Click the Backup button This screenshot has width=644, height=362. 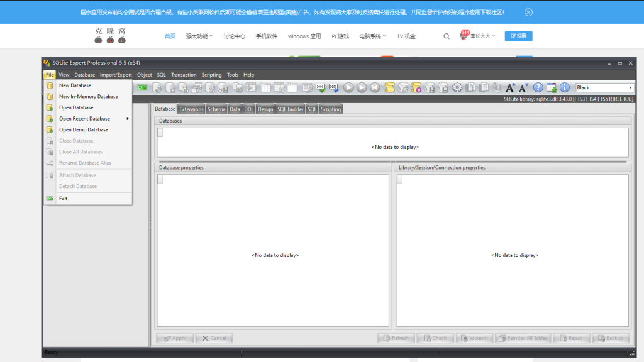(x=611, y=338)
